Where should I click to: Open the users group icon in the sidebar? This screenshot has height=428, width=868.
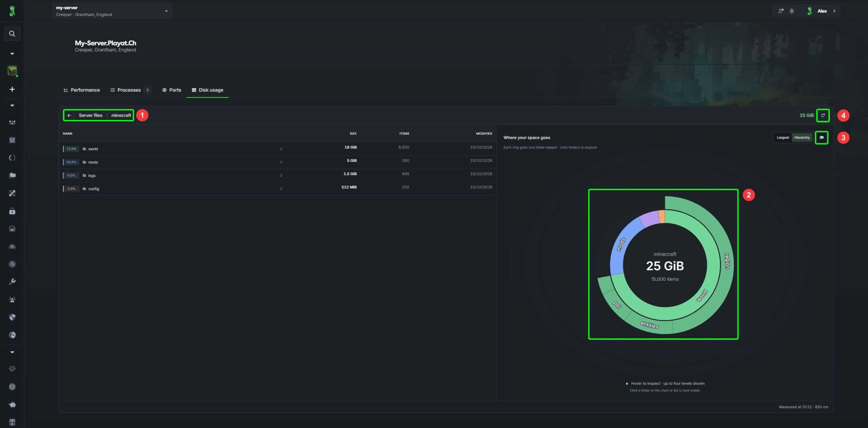pyautogui.click(x=12, y=300)
